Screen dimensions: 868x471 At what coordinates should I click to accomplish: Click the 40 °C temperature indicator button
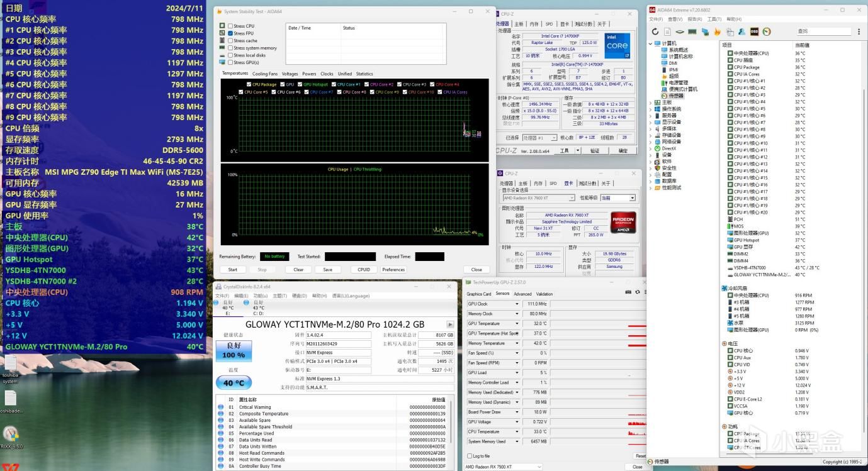point(234,382)
